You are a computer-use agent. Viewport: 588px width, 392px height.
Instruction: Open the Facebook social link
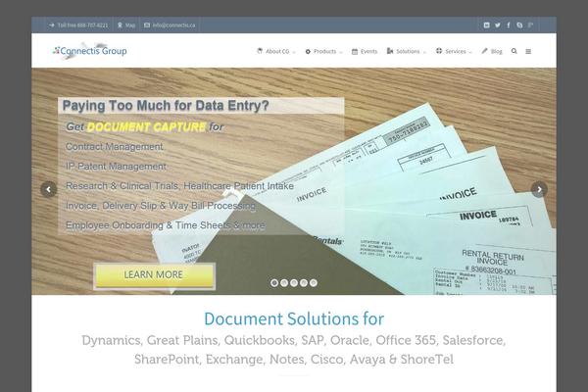tap(509, 25)
